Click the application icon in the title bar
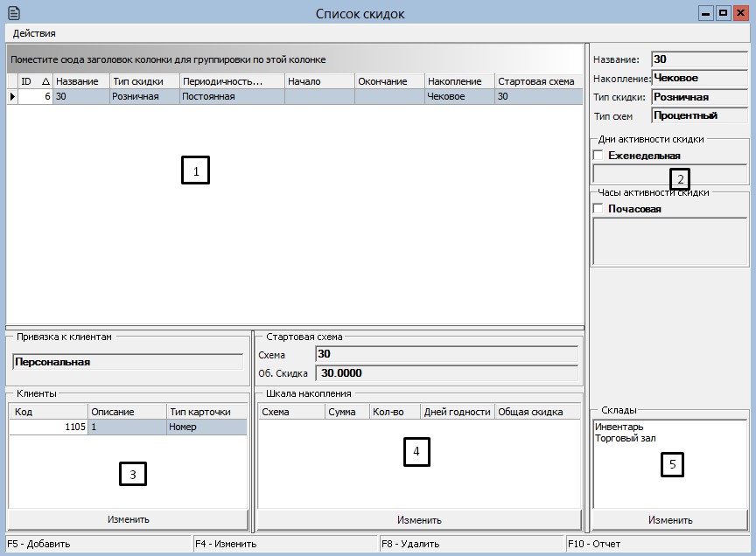The width and height of the screenshot is (756, 556). (13, 13)
